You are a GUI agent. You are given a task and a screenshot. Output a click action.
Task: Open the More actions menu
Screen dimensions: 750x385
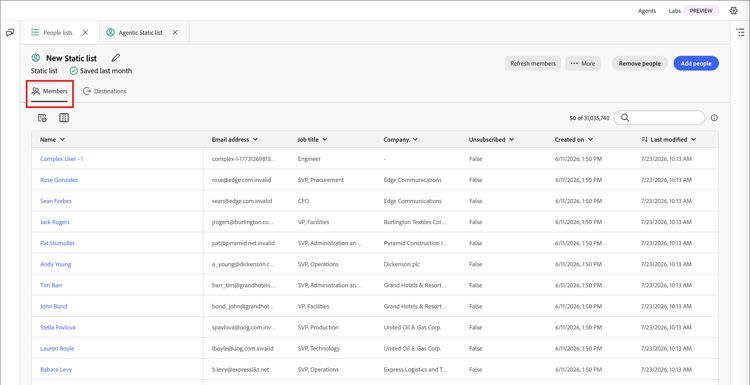pos(583,63)
